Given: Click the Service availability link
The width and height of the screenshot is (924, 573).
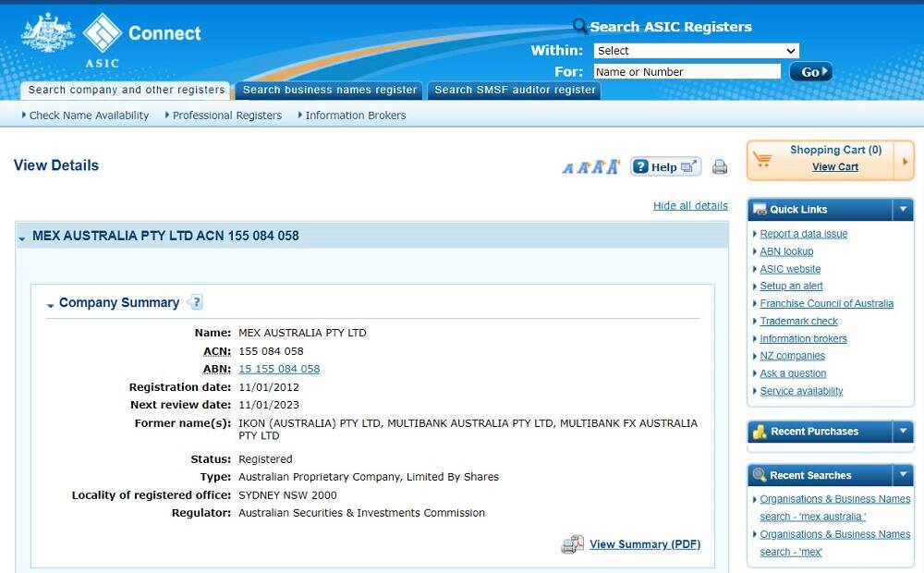Looking at the screenshot, I should [x=801, y=391].
